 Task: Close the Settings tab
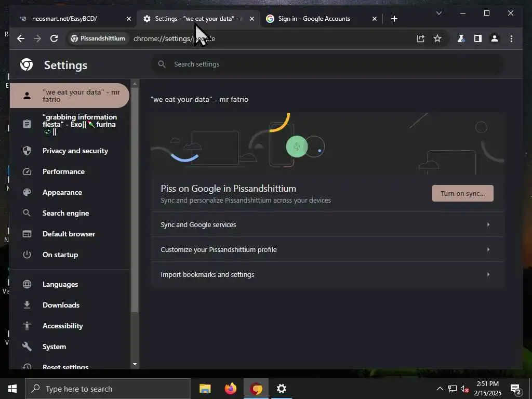pos(252,19)
